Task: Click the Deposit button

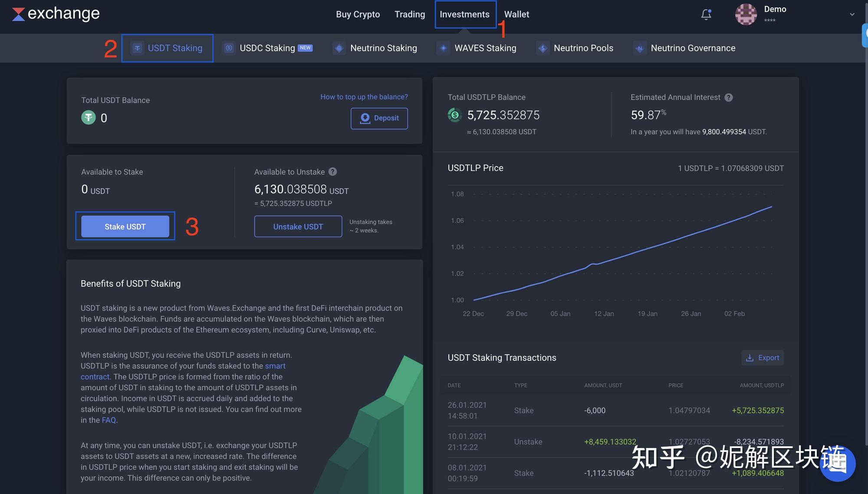Action: [379, 118]
